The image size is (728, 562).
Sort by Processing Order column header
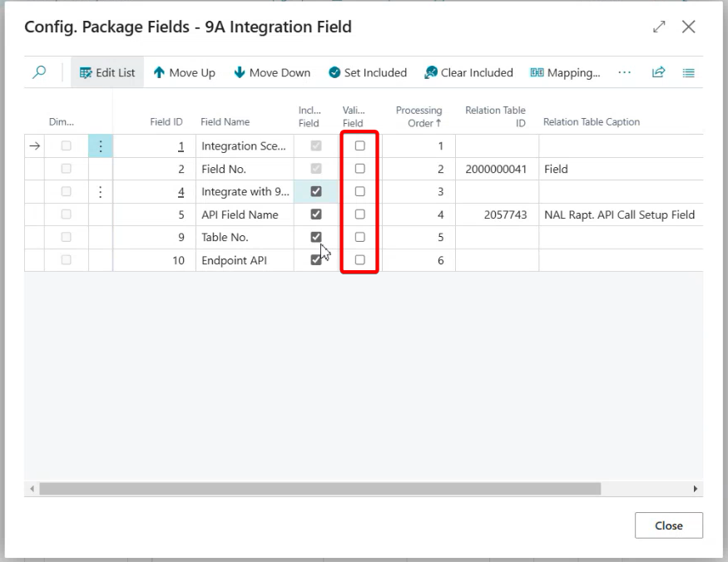click(418, 116)
